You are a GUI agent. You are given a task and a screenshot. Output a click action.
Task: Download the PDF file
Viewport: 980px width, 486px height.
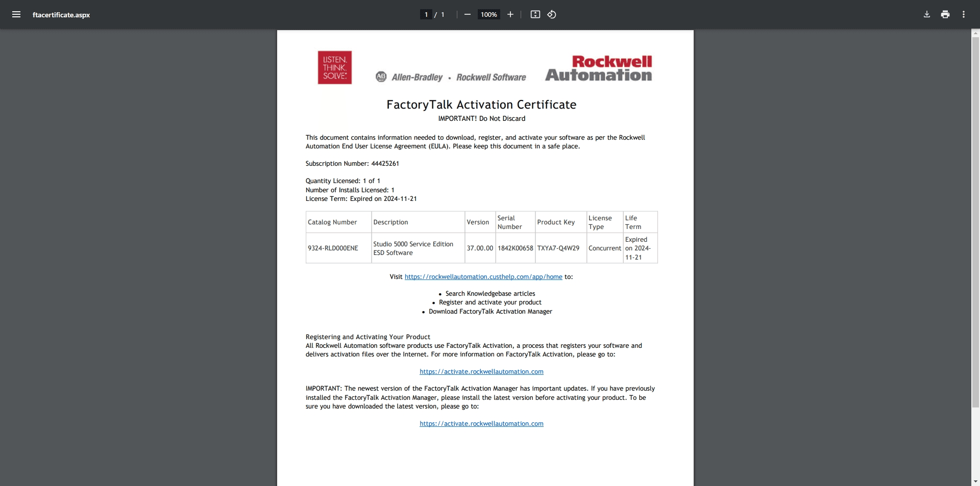[x=927, y=14]
